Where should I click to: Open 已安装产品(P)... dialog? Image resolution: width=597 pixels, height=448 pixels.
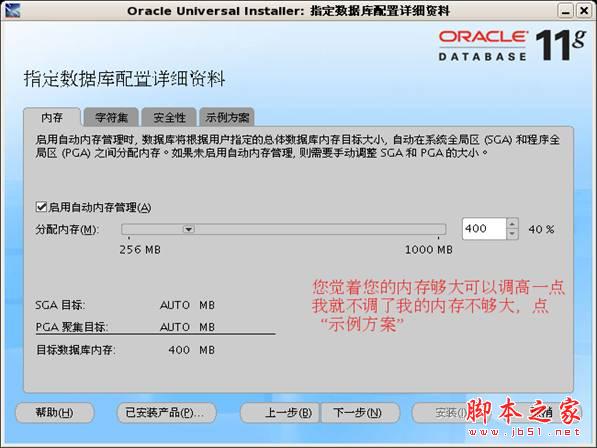pyautogui.click(x=166, y=413)
